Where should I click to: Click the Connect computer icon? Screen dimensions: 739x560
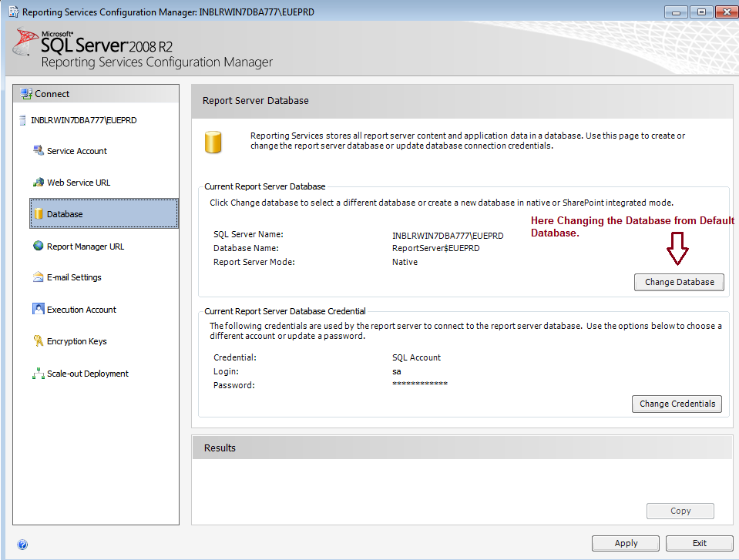(x=26, y=94)
